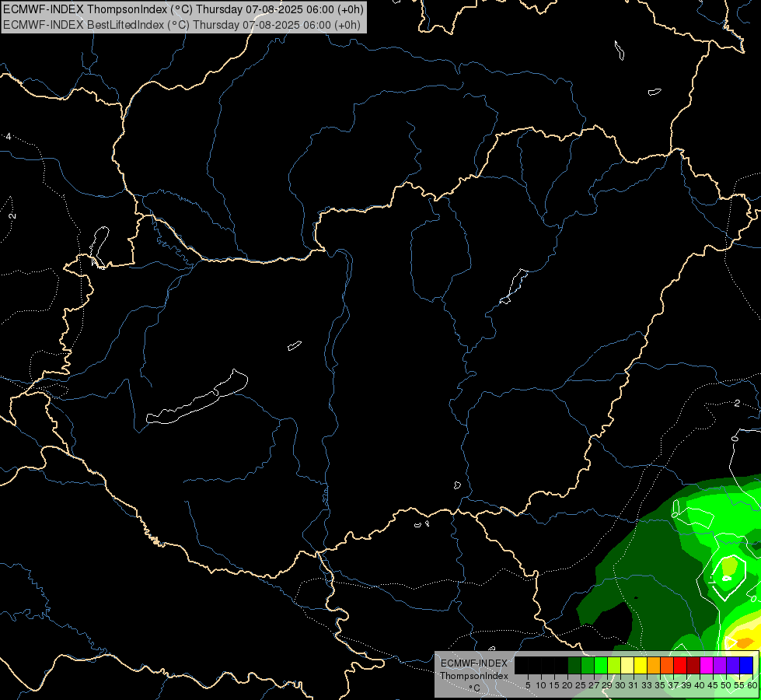Click legend tick value '5'
The width and height of the screenshot is (761, 700).
tap(528, 685)
